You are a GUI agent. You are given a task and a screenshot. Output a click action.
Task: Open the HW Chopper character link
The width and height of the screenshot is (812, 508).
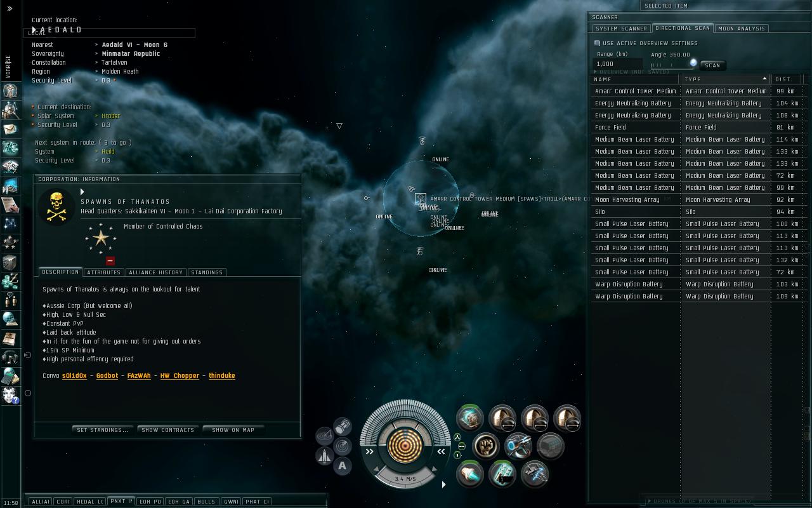coord(180,376)
